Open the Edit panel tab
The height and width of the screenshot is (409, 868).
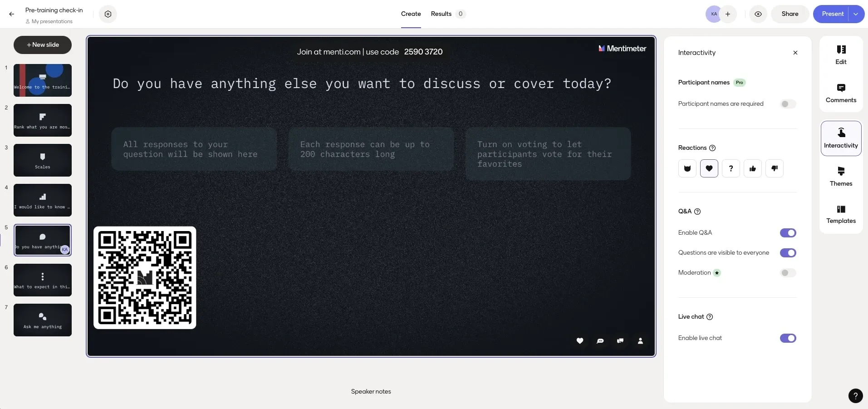click(x=841, y=55)
